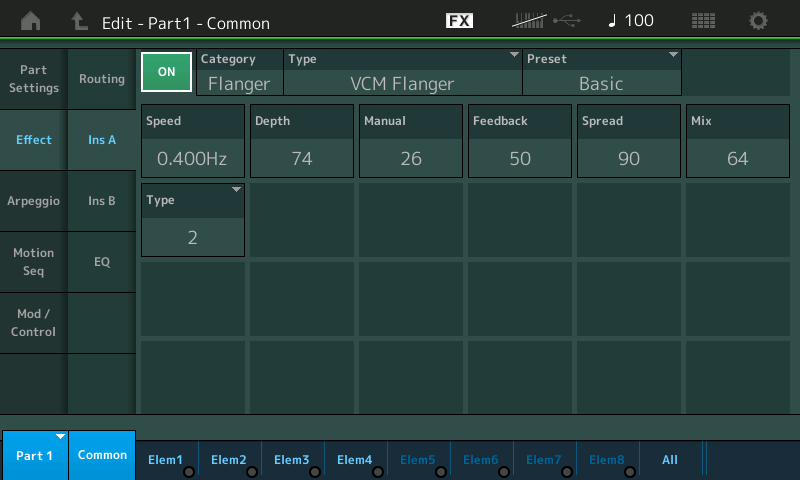Select the Mix parameter value 64

(738, 141)
